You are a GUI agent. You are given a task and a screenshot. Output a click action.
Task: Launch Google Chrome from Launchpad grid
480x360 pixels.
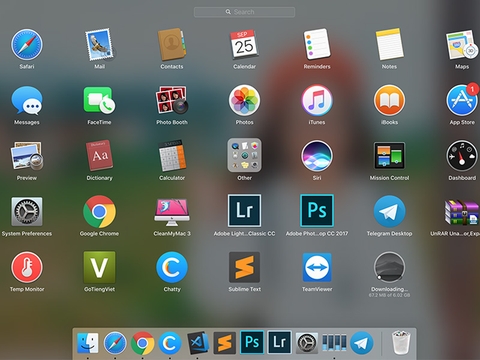(x=99, y=212)
